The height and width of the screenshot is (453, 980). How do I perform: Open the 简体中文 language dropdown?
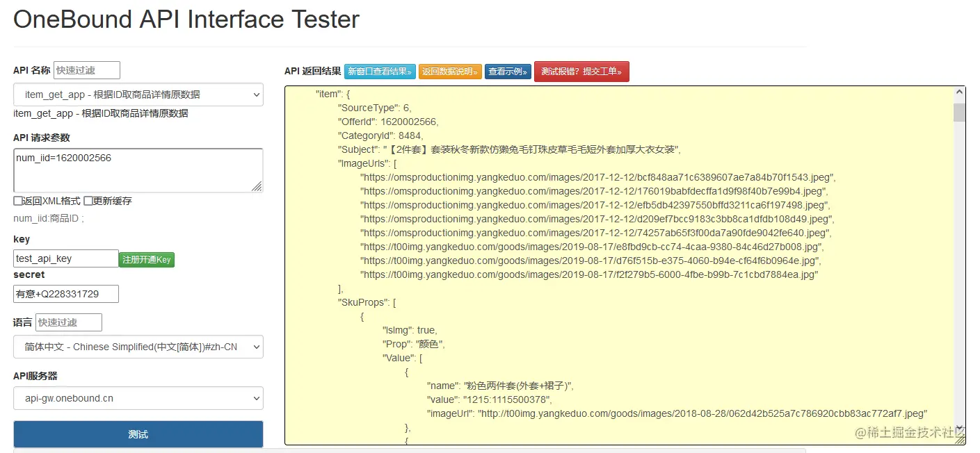138,347
